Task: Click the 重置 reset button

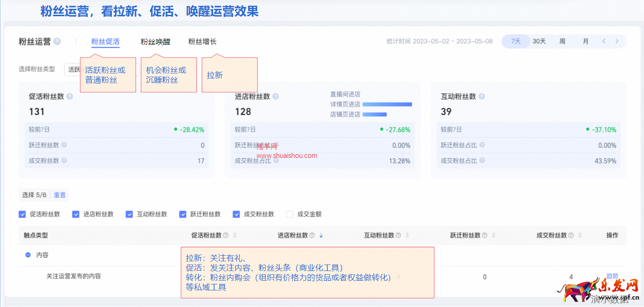Action: point(59,195)
